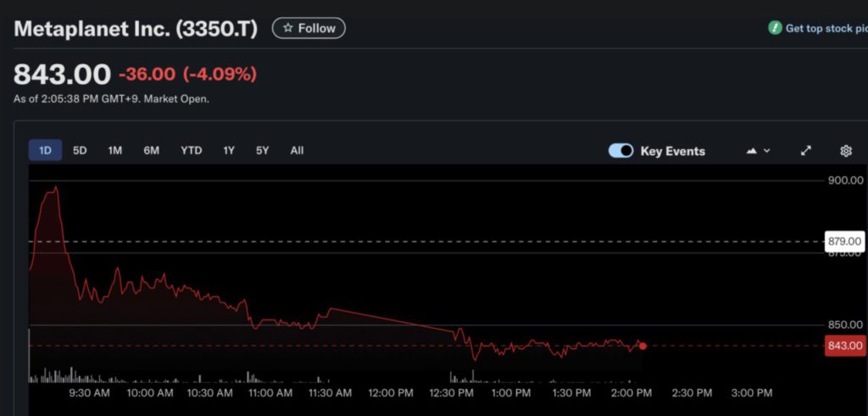The width and height of the screenshot is (868, 416).
Task: View the 1Y chart range
Action: coord(229,151)
